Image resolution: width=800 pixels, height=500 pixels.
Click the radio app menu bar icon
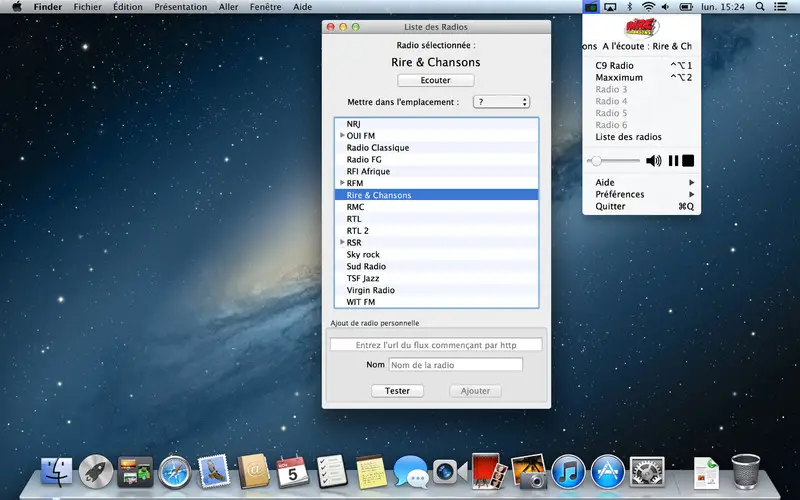click(591, 7)
